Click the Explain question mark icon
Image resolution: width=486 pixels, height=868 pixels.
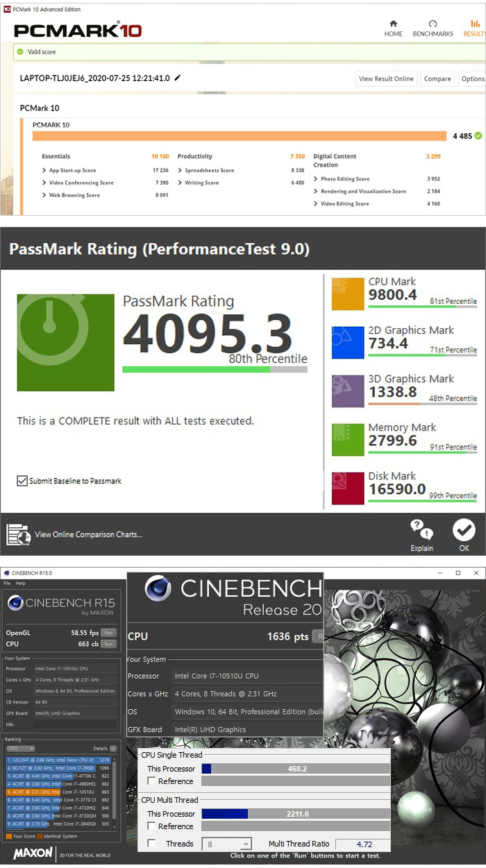(x=421, y=530)
